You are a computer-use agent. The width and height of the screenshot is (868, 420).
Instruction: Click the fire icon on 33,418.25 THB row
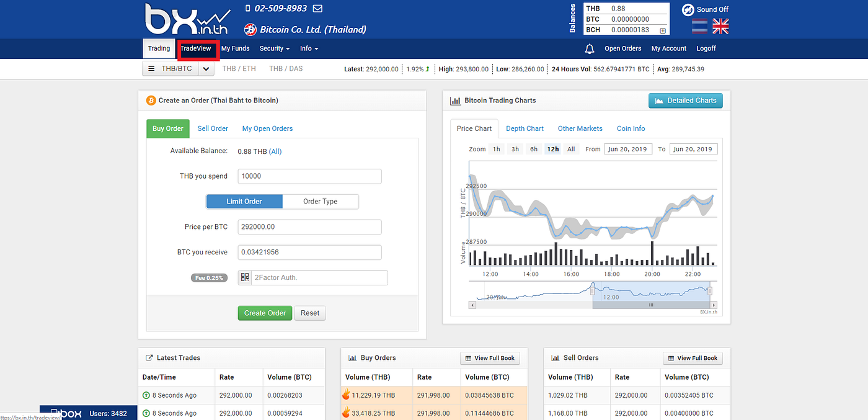click(346, 413)
